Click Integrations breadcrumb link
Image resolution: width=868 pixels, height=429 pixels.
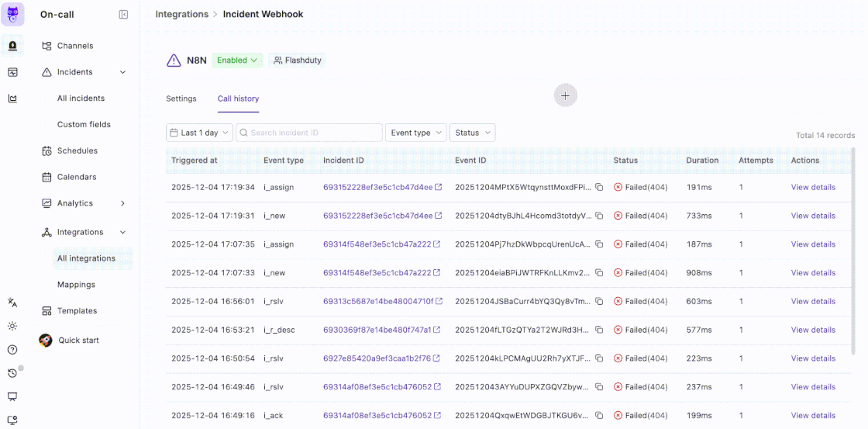[181, 15]
